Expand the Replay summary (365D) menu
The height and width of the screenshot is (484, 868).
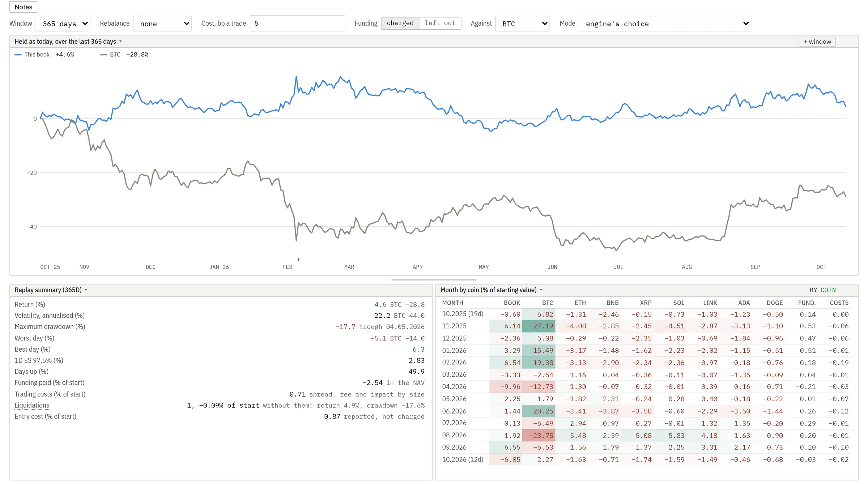[51, 290]
